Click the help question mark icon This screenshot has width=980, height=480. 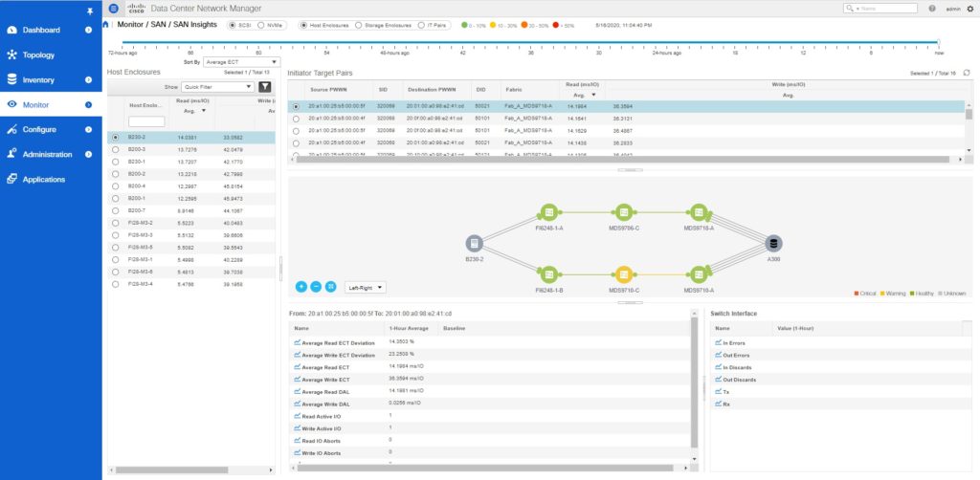point(932,8)
